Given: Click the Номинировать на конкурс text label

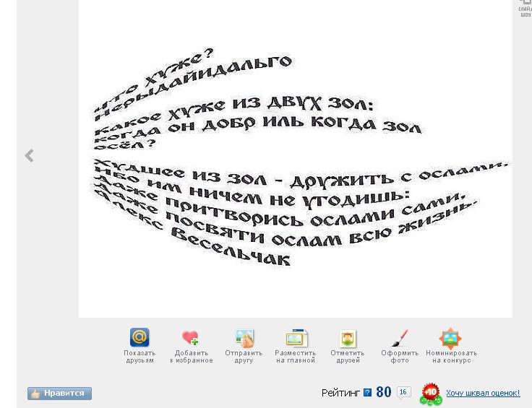Looking at the screenshot, I should (451, 357).
